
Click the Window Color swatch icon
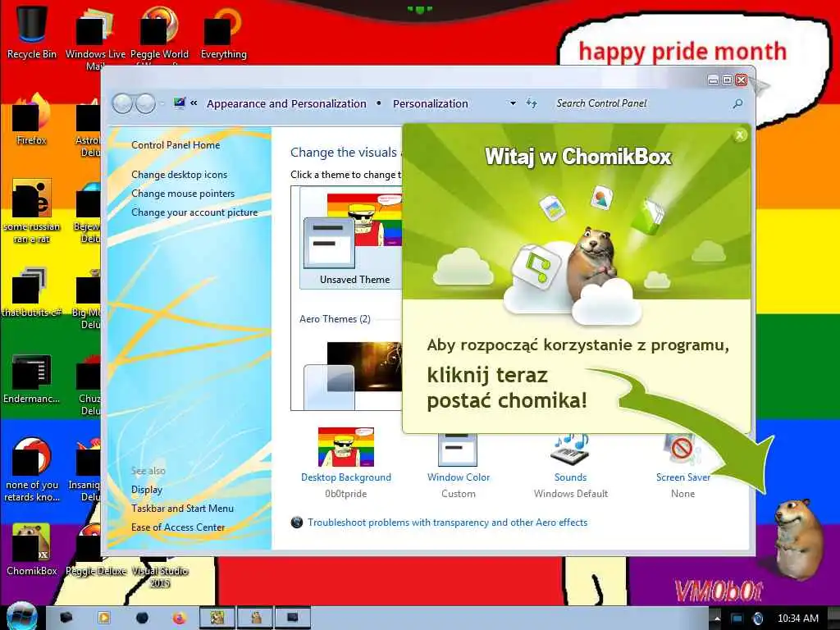(x=458, y=449)
